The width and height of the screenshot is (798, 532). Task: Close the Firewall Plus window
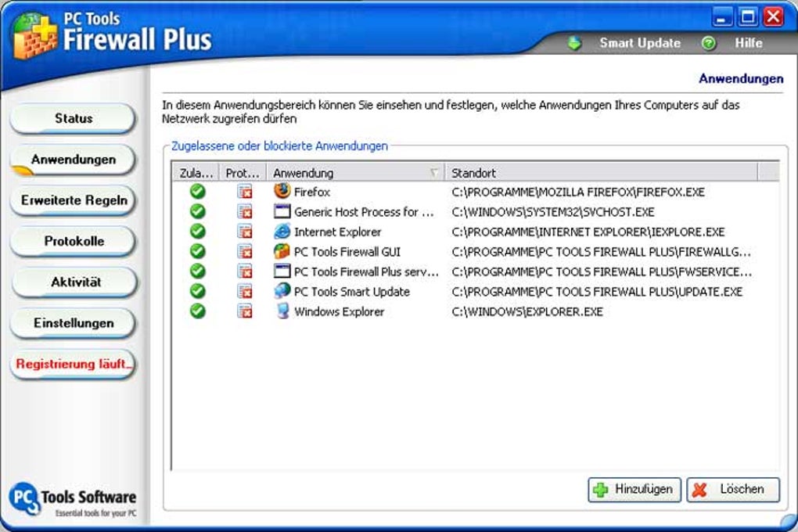click(x=774, y=16)
